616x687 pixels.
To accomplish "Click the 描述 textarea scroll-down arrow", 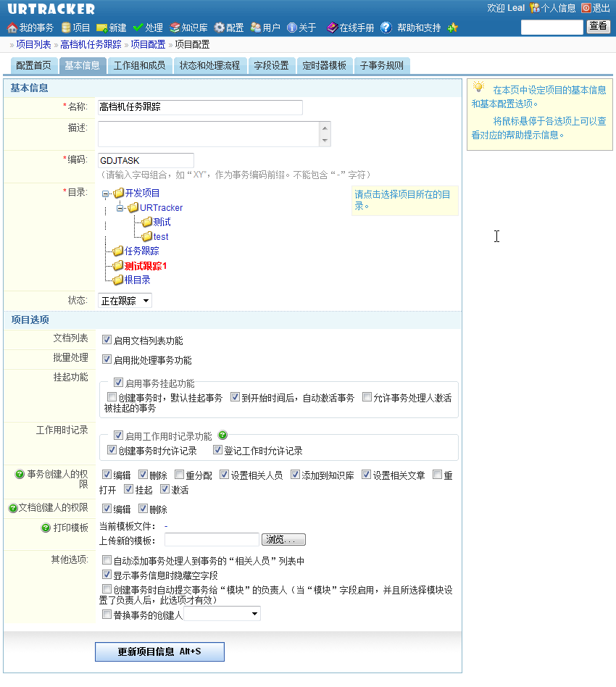I will coord(325,140).
